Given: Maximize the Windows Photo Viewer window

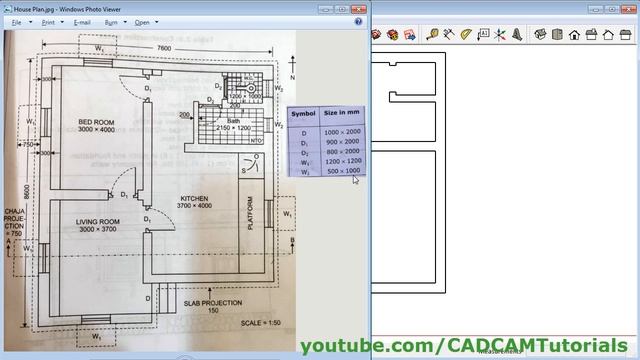Looking at the screenshot, I should (x=342, y=9).
